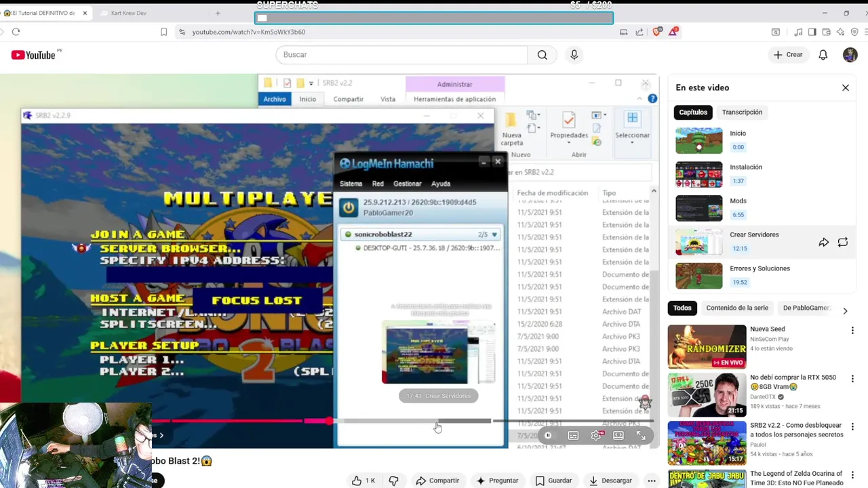Open the RANDOMIZER live video thumbnail
868x488 pixels.
[705, 346]
